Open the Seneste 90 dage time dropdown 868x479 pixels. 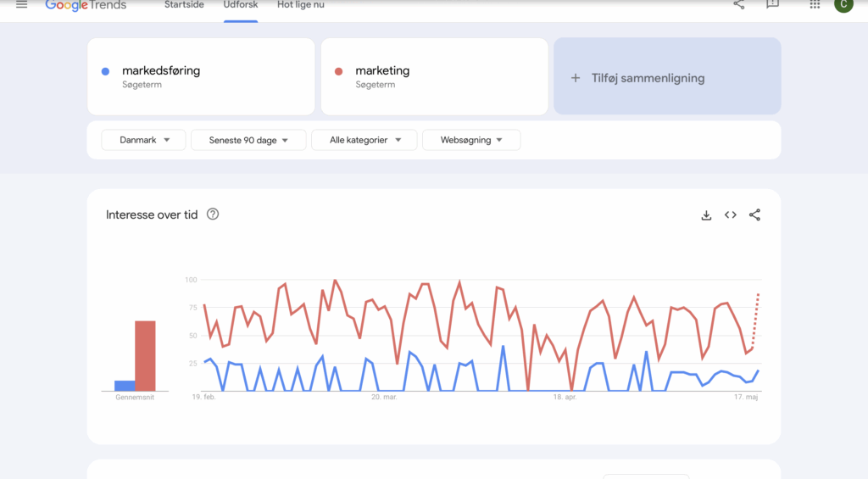pos(249,140)
